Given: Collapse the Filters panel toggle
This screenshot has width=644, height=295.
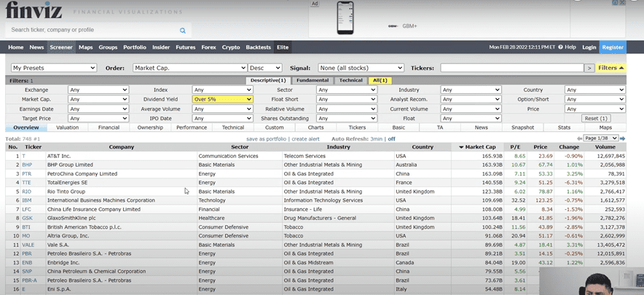Looking at the screenshot, I should (610, 68).
